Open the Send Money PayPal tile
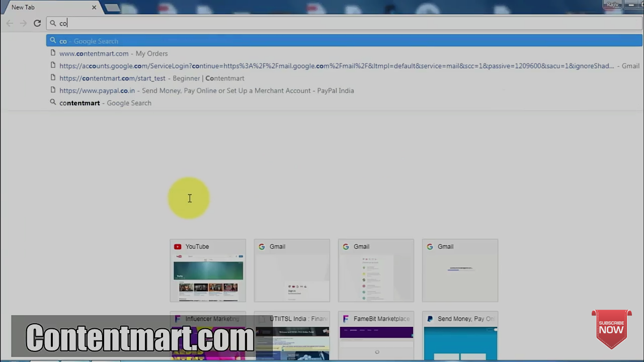This screenshot has height=362, width=644. pos(460,336)
